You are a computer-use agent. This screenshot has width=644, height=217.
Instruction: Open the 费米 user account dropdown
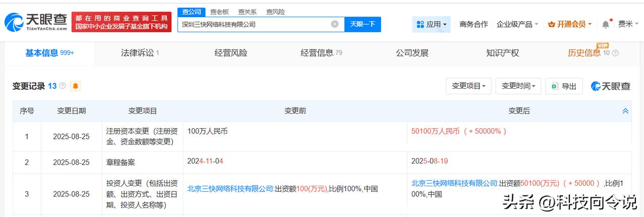[628, 24]
